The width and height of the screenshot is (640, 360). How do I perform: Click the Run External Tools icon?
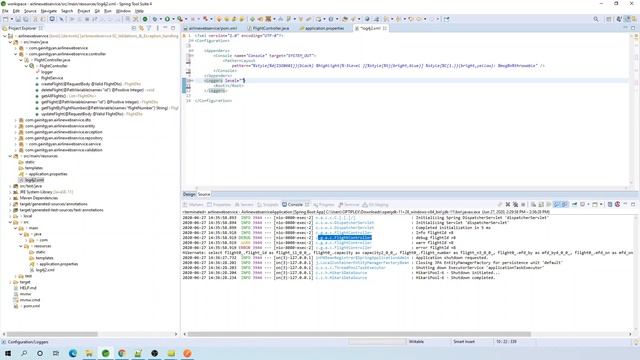pos(180,19)
